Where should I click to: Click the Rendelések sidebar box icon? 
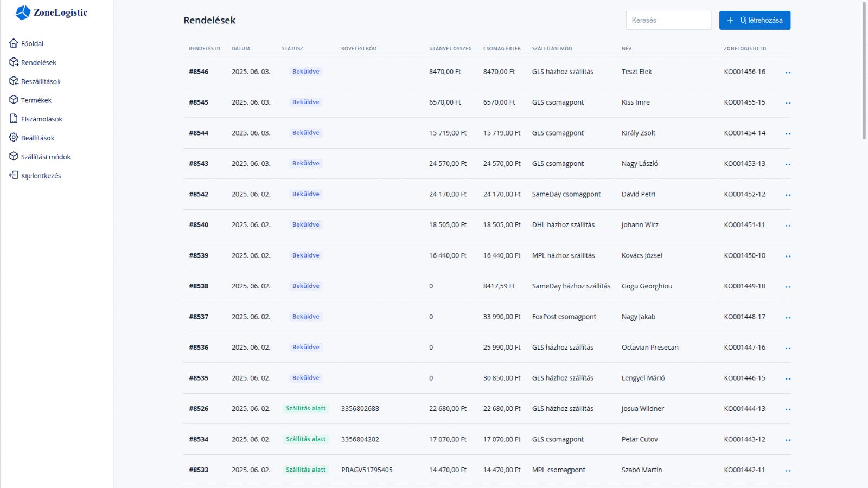point(14,62)
